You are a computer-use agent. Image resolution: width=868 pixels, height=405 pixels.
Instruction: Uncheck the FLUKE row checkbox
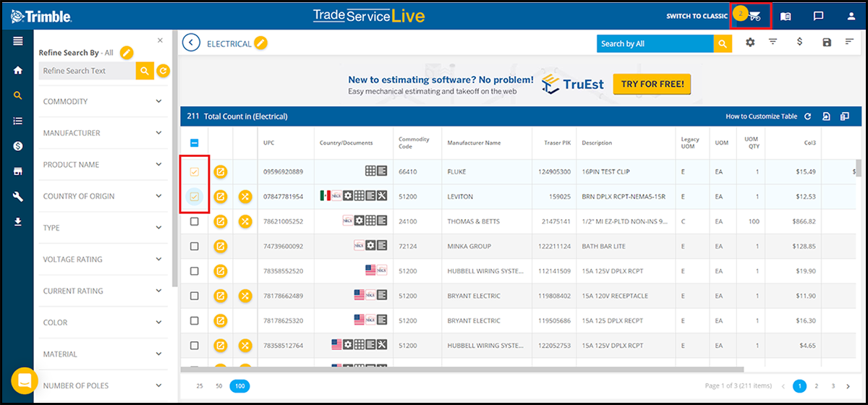[194, 171]
